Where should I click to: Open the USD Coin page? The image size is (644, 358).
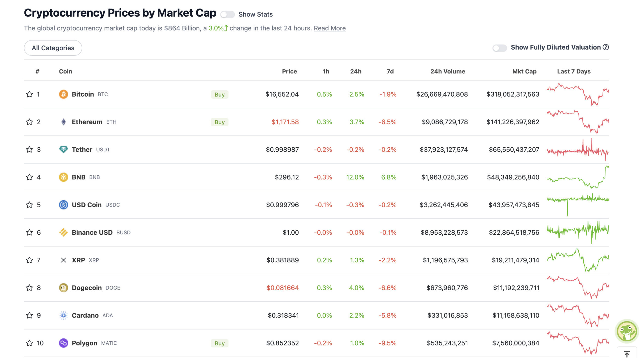click(87, 205)
